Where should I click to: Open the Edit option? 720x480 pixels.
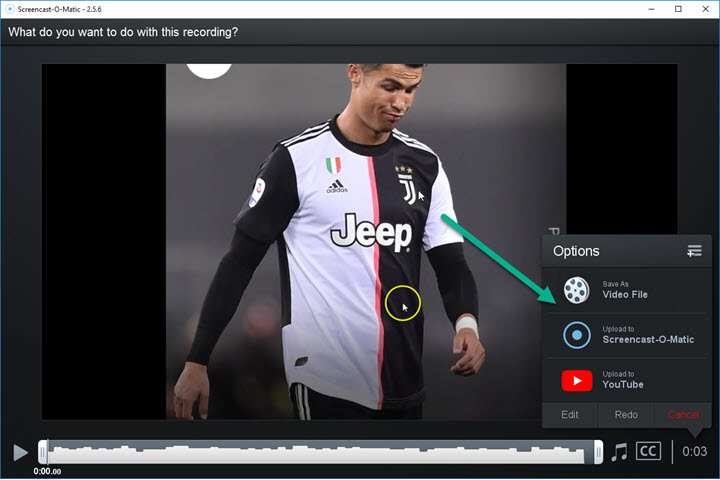(x=570, y=415)
